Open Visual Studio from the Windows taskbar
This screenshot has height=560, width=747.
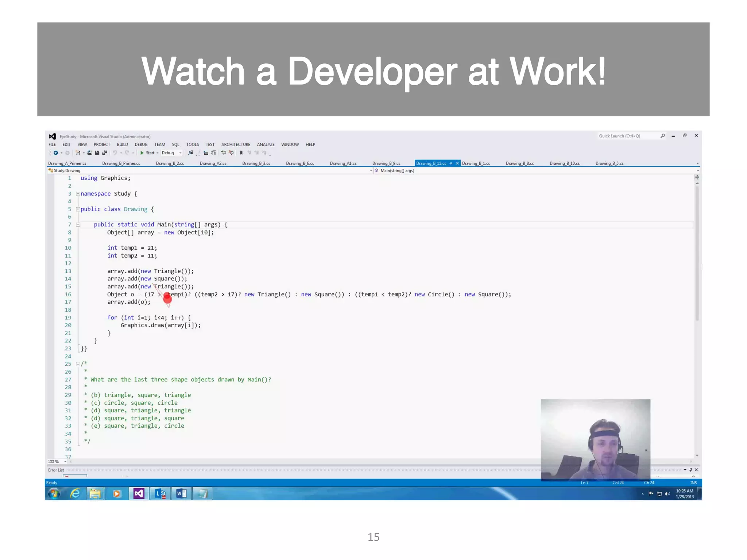pos(139,494)
